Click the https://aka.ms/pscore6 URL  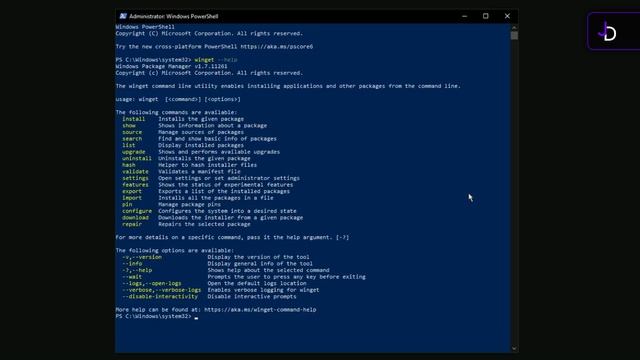[x=277, y=47]
